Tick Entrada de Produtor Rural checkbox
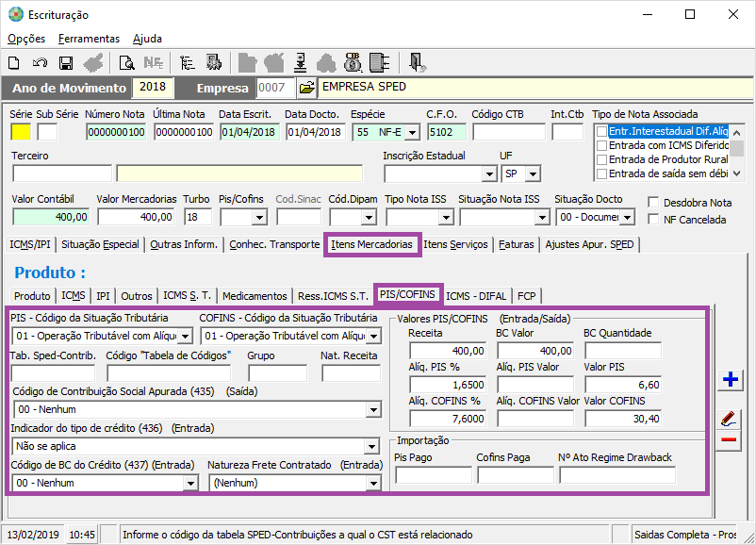This screenshot has height=545, width=756. [x=601, y=159]
